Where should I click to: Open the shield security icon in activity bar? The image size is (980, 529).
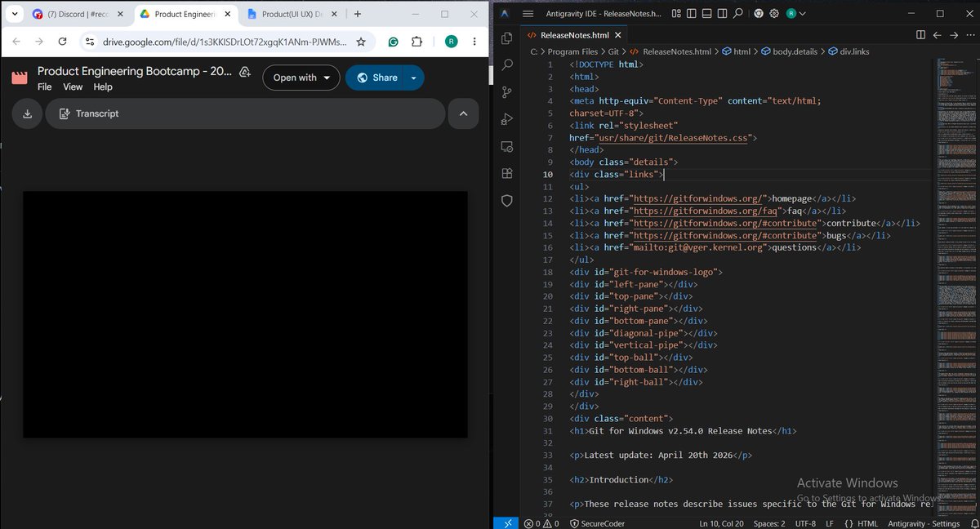(x=506, y=201)
